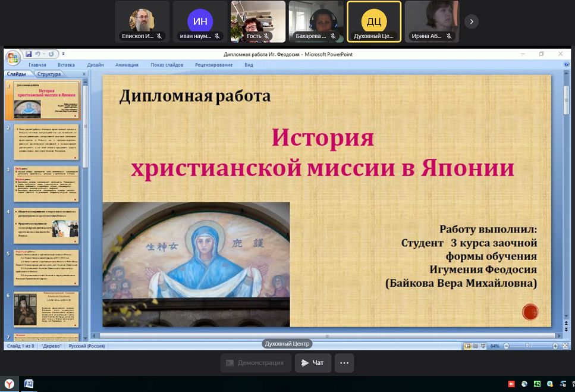Open the Анимация ribbon tab

click(x=127, y=65)
